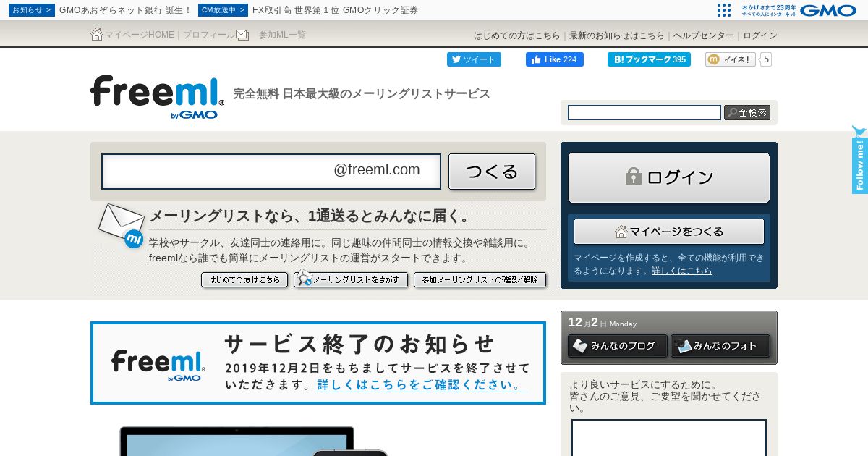The image size is (868, 456).
Task: Click ログイン in the top navigation bar
Action: 760,35
